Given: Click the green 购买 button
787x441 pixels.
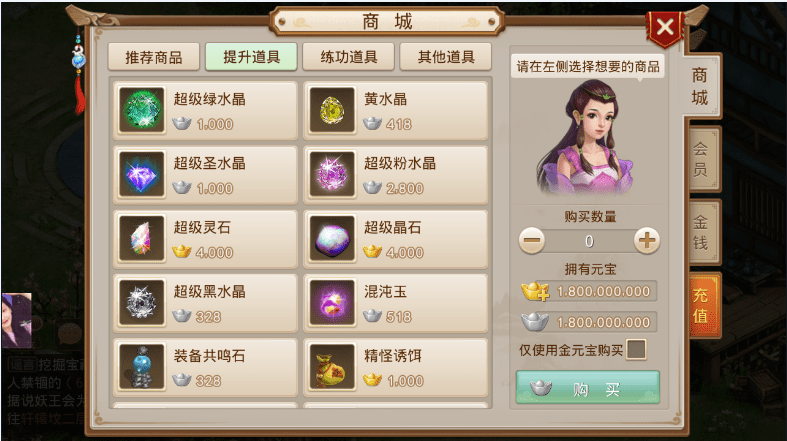Looking at the screenshot, I should click(588, 387).
